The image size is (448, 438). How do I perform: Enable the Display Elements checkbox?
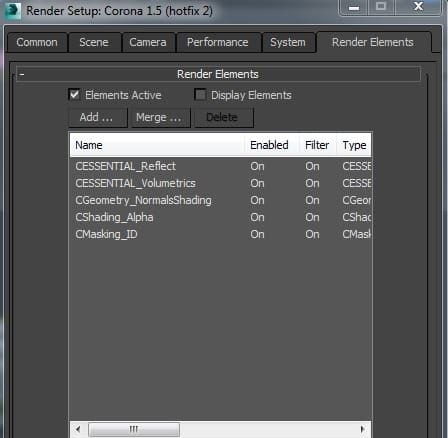[x=200, y=95]
